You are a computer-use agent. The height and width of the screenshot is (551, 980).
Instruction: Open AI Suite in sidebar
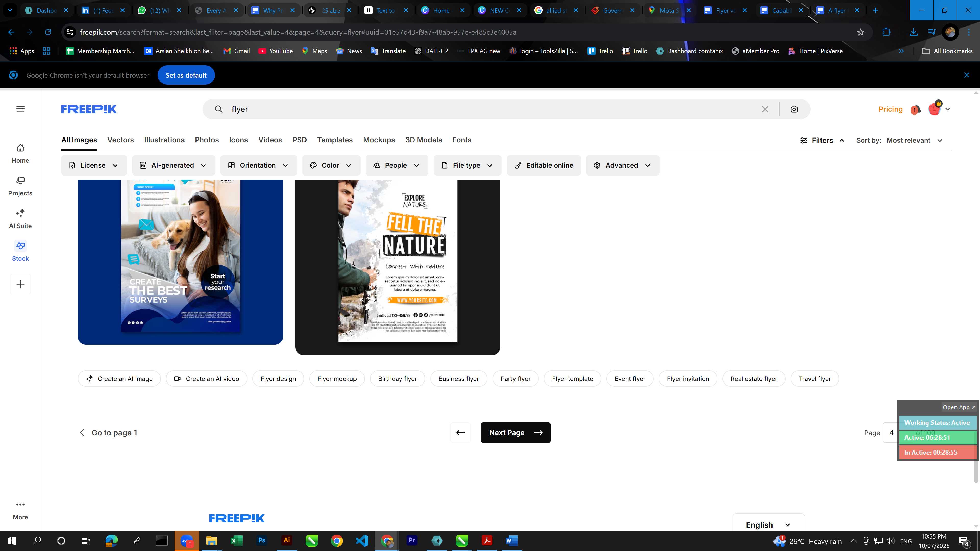20,219
